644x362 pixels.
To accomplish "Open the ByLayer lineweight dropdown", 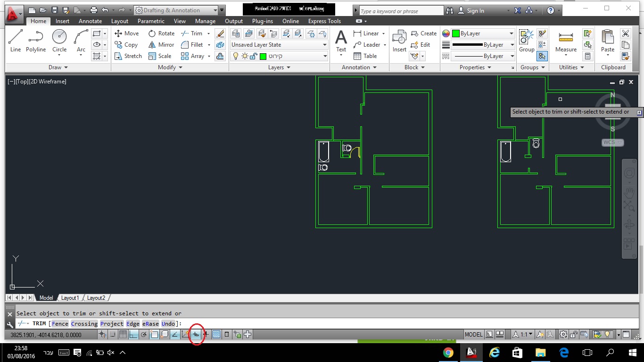I will click(x=483, y=45).
